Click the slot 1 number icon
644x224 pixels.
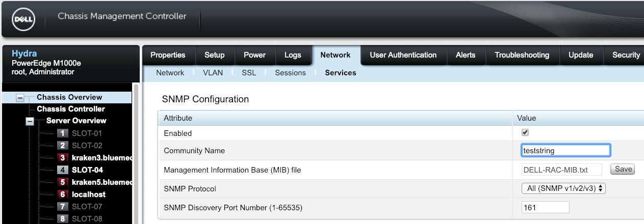(63, 133)
